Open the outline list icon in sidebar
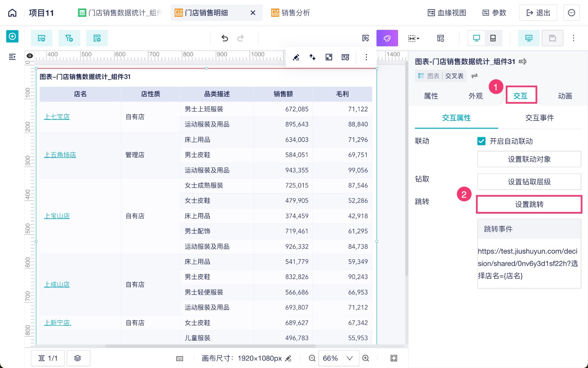This screenshot has width=588, height=368. [12, 57]
